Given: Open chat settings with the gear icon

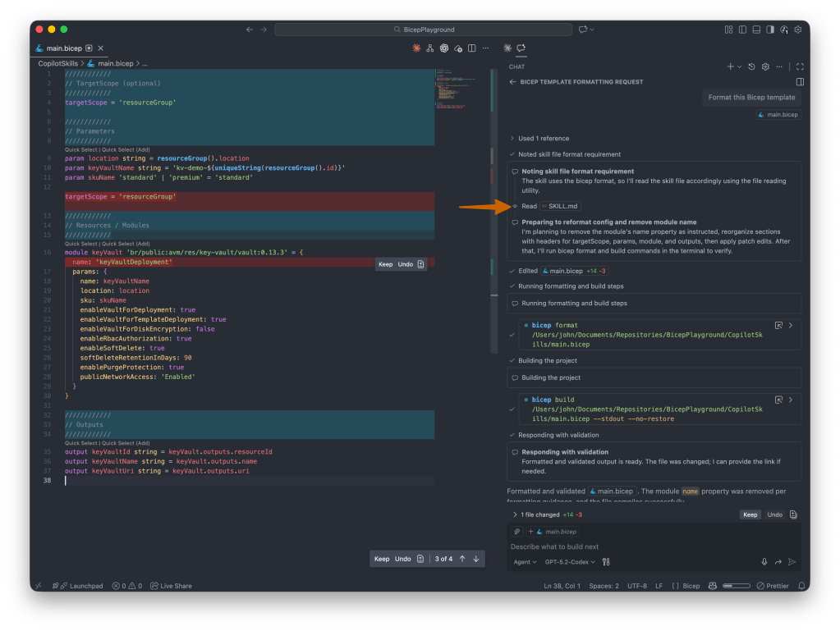Looking at the screenshot, I should pyautogui.click(x=765, y=67).
